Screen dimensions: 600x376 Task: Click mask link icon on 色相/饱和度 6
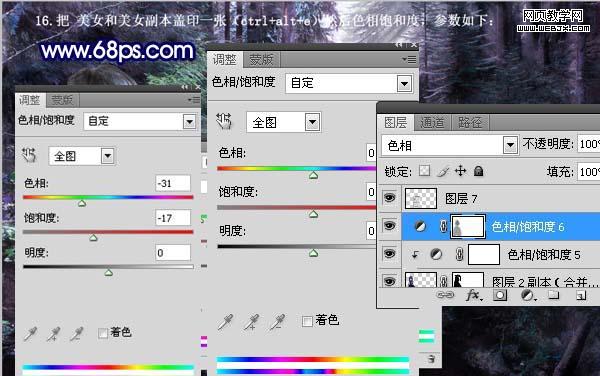tap(443, 226)
